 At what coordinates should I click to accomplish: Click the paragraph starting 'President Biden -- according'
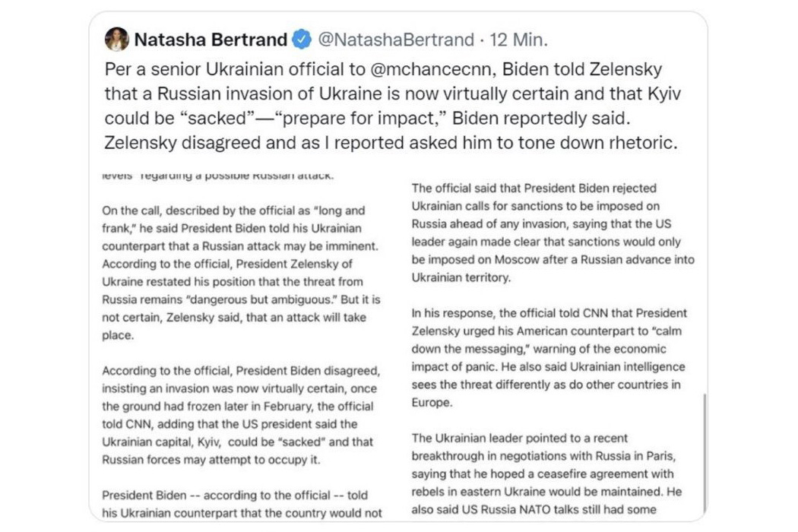[242, 504]
